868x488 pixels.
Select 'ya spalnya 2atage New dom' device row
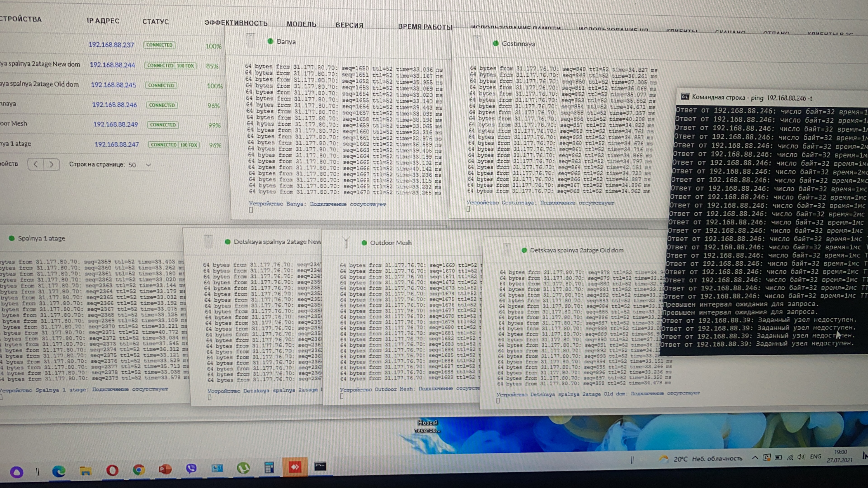pos(40,64)
